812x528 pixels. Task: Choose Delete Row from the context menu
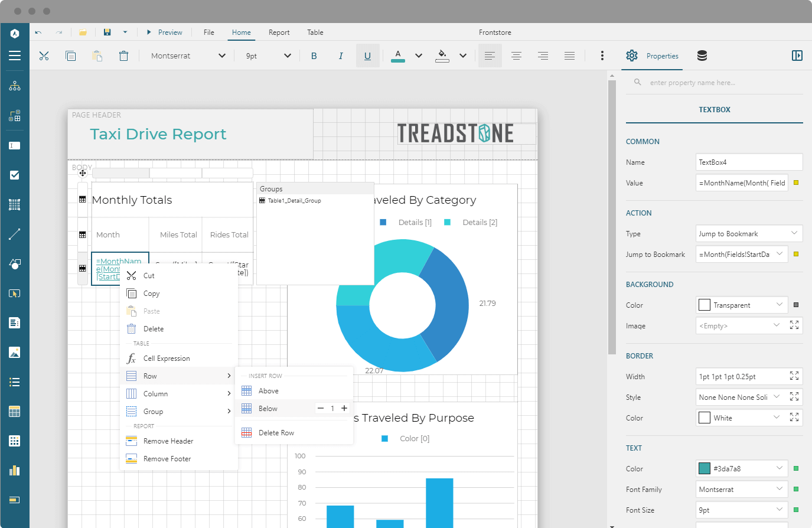[275, 432]
